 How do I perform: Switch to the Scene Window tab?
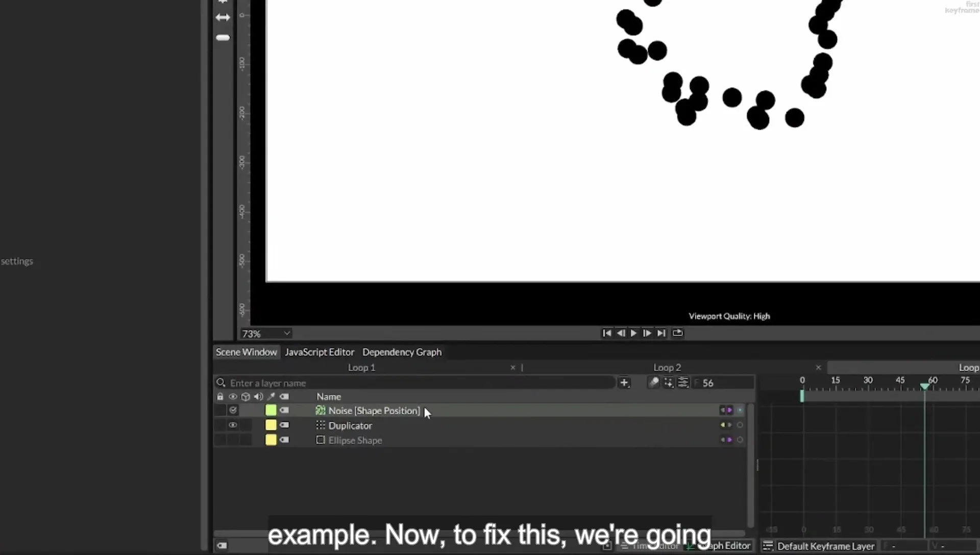pos(246,352)
